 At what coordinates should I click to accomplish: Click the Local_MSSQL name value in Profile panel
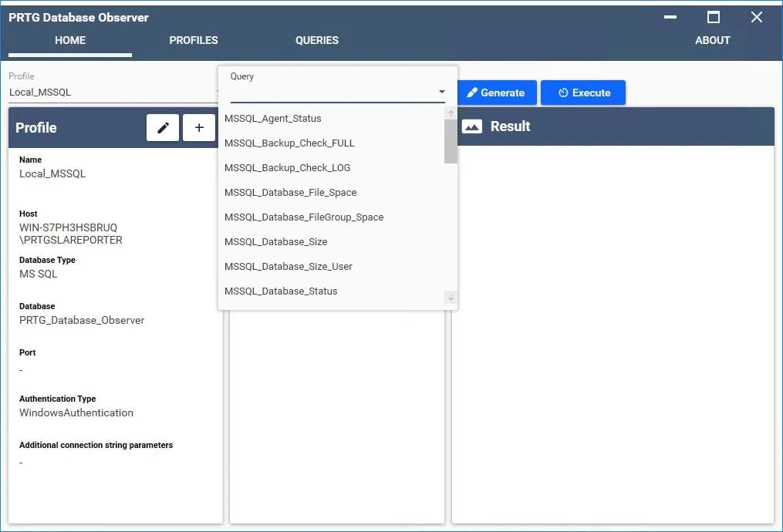52,173
